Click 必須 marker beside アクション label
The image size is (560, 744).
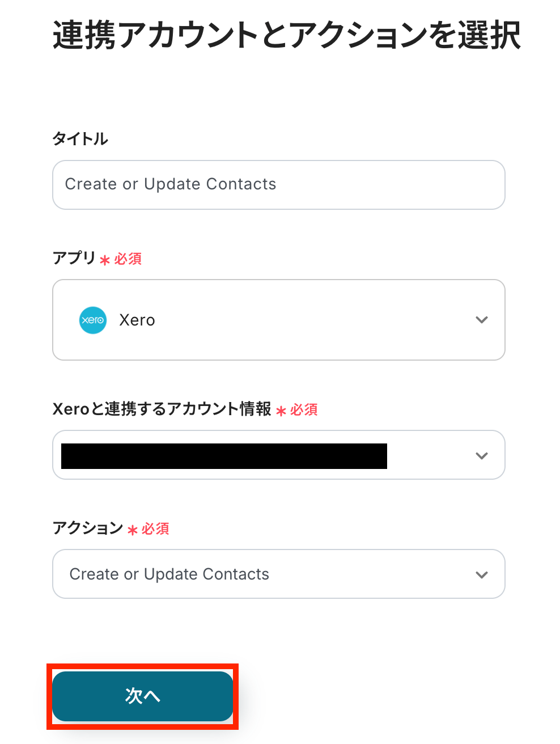(x=155, y=529)
